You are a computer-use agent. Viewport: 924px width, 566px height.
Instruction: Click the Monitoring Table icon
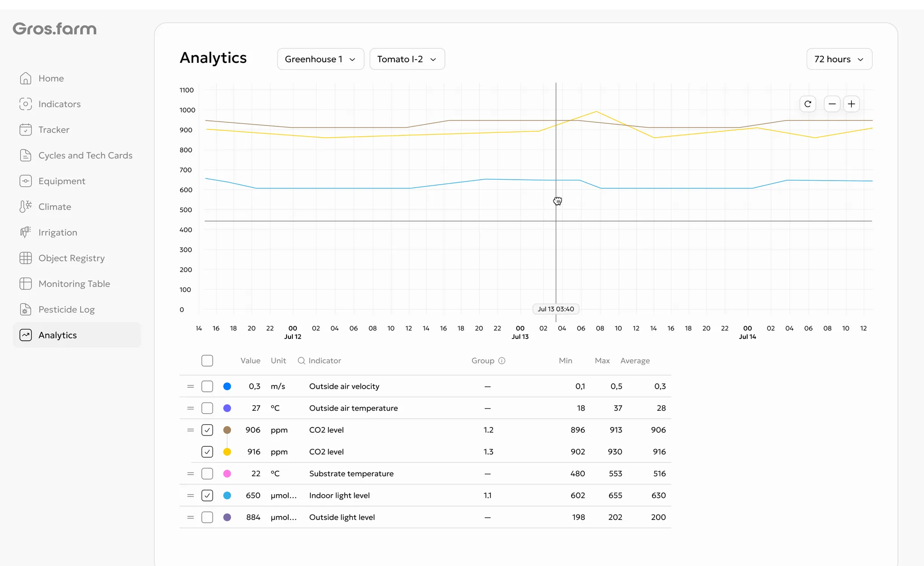coord(26,284)
